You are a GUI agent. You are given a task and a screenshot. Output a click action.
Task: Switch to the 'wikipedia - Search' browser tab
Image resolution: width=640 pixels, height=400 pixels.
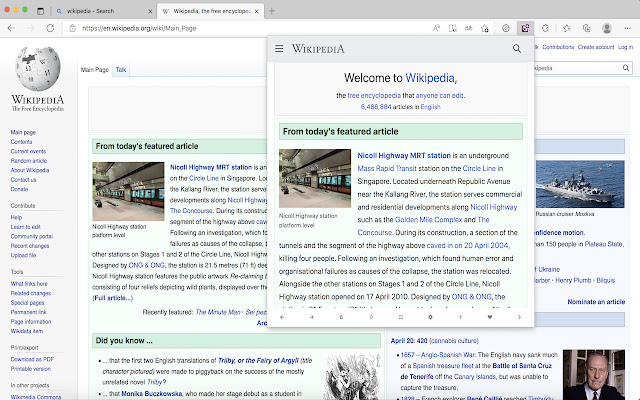[x=100, y=9]
